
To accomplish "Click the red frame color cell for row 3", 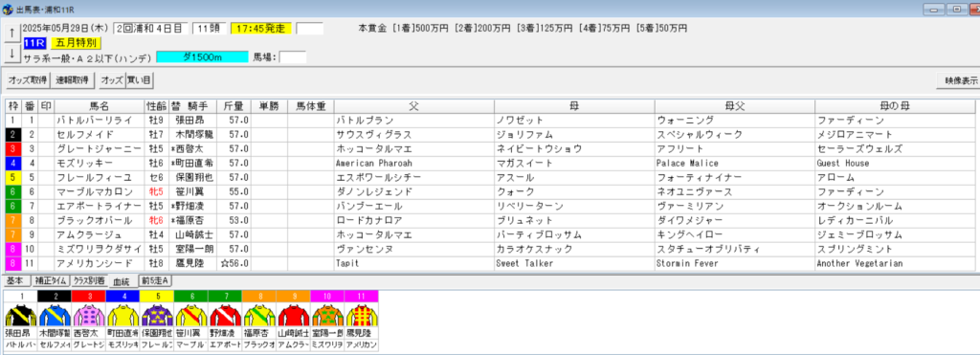I will 13,148.
